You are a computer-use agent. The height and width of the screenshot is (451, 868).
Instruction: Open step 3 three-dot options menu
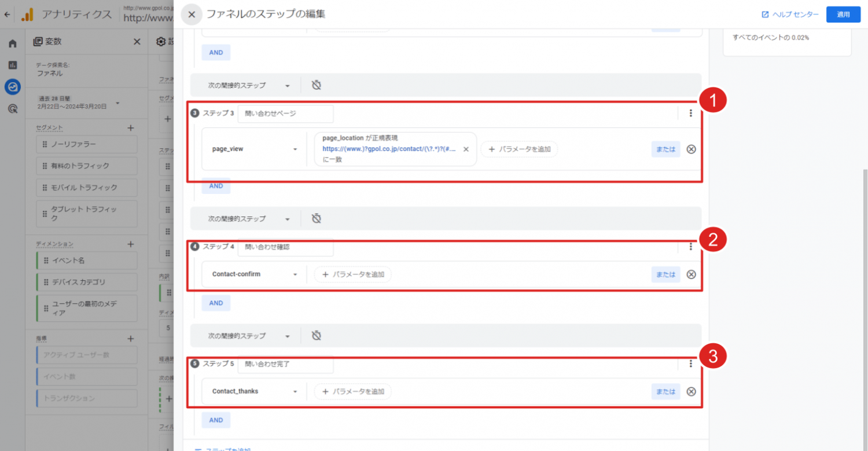pyautogui.click(x=690, y=113)
